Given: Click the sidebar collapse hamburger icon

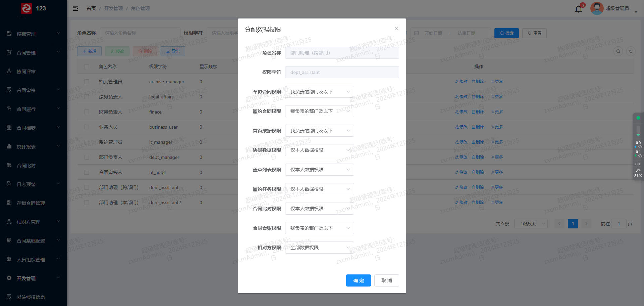Looking at the screenshot, I should (75, 8).
